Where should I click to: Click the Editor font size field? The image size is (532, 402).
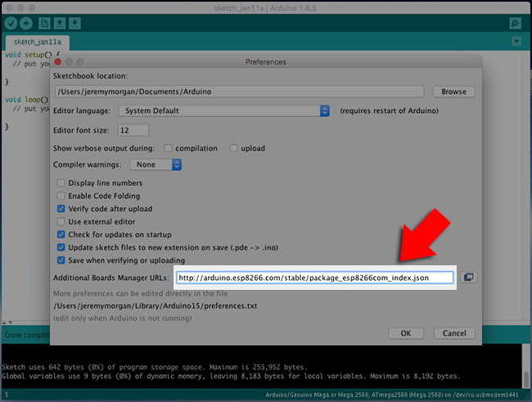(133, 130)
